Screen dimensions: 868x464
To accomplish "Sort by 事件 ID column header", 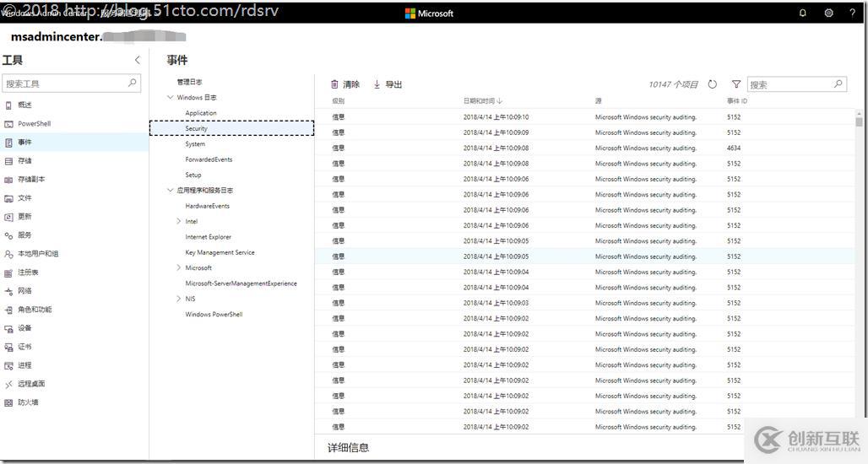I will click(x=737, y=100).
